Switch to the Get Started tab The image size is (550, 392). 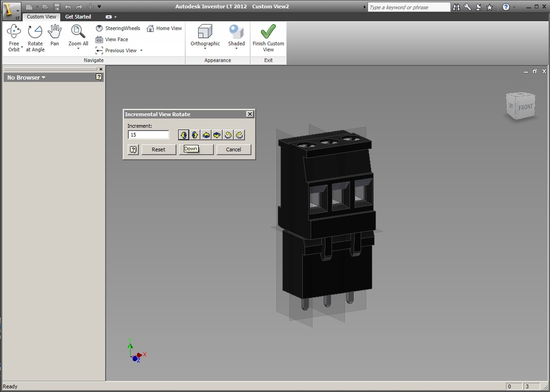[x=78, y=17]
